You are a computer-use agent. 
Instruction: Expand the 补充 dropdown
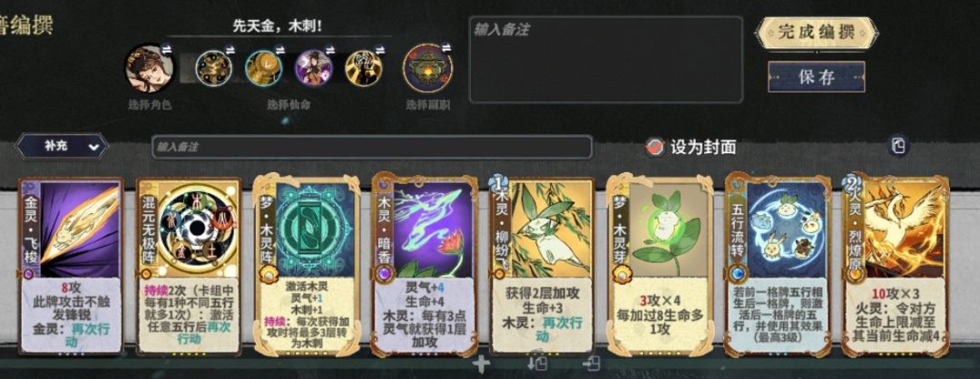(63, 147)
